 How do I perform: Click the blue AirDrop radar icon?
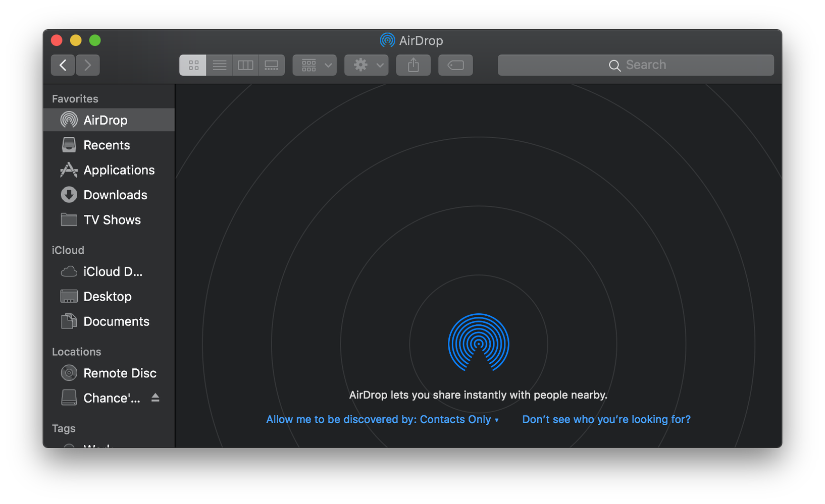tap(478, 343)
